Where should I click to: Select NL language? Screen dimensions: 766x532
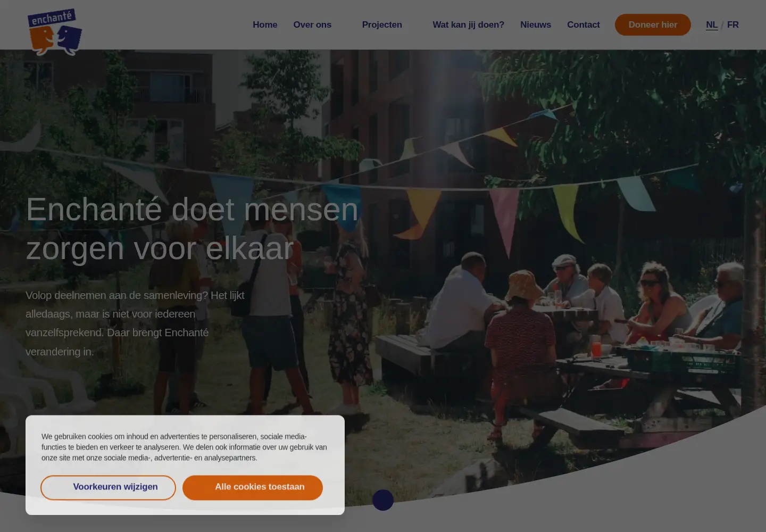pos(712,24)
